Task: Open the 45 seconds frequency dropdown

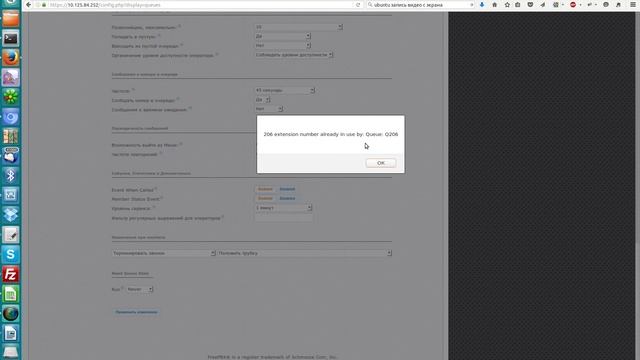Action: [x=284, y=90]
